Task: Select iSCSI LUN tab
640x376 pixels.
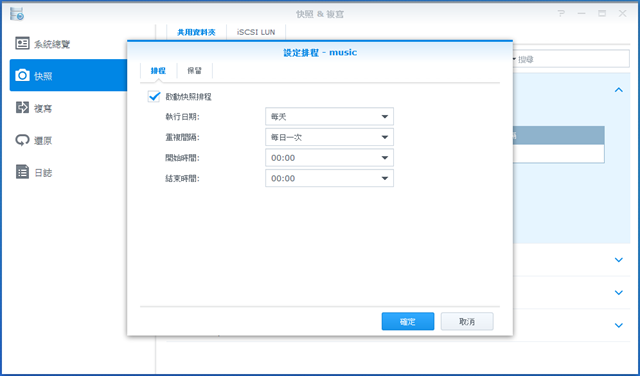Action: click(x=256, y=32)
